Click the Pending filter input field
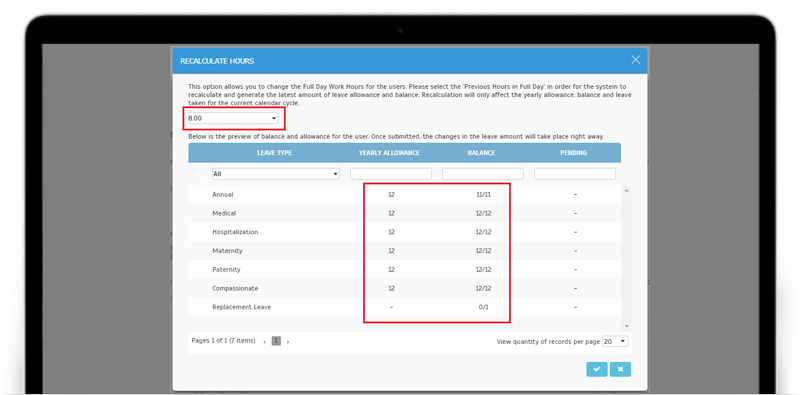 point(575,174)
